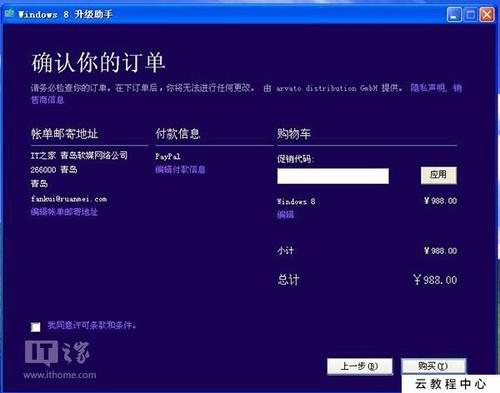This screenshot has height=393, width=500.
Task: Select the fankui@ruanmei.com email text
Action: pyautogui.click(x=69, y=199)
